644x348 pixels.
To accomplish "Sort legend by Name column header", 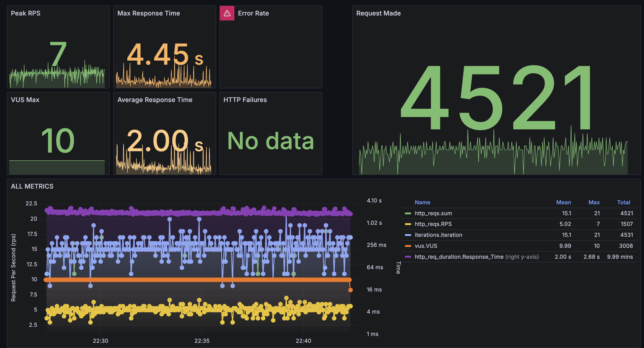I will [x=422, y=202].
